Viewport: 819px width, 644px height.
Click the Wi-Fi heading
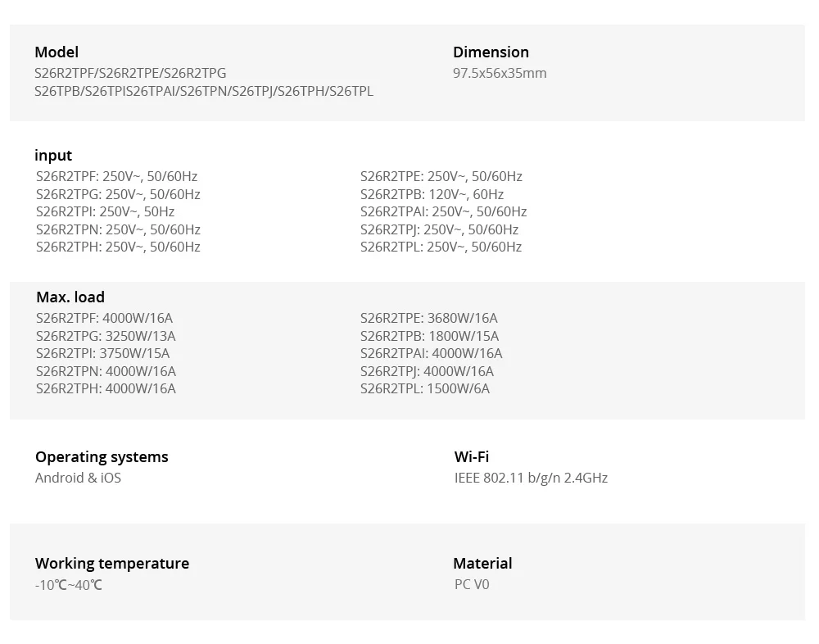coord(471,457)
